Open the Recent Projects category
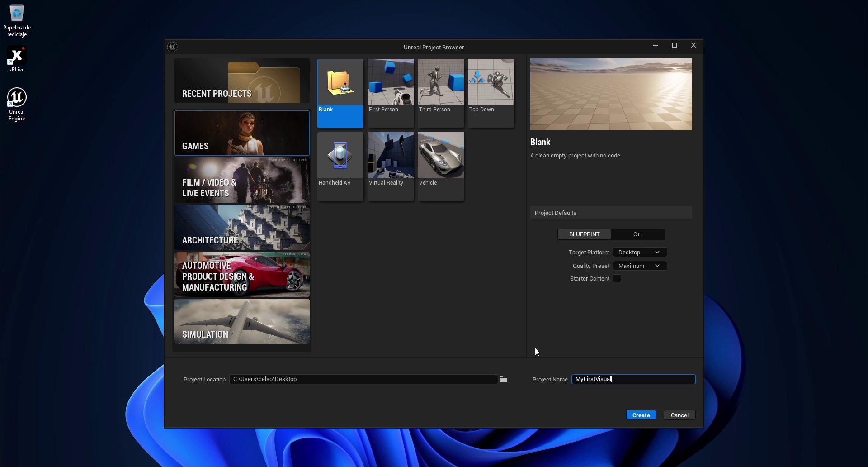 242,81
